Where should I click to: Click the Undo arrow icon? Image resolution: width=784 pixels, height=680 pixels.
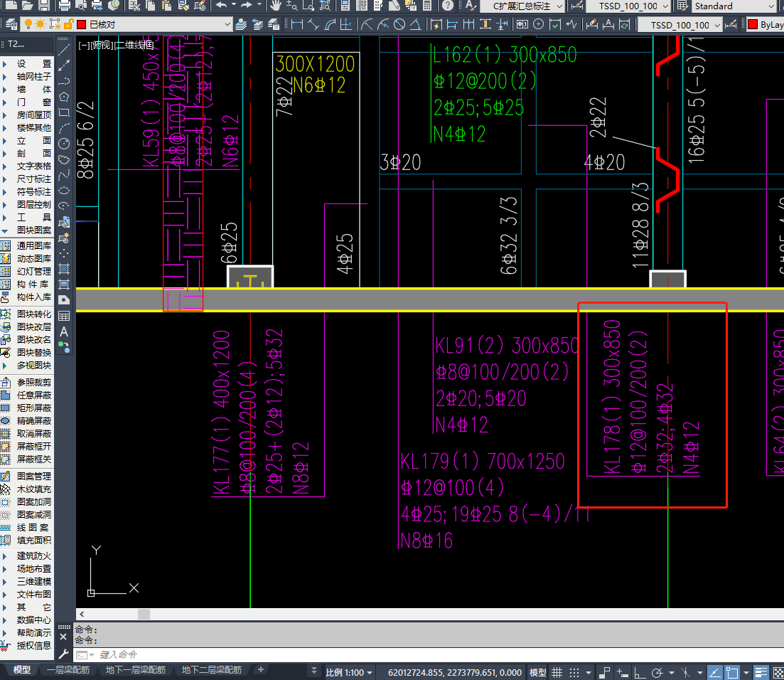[x=222, y=6]
